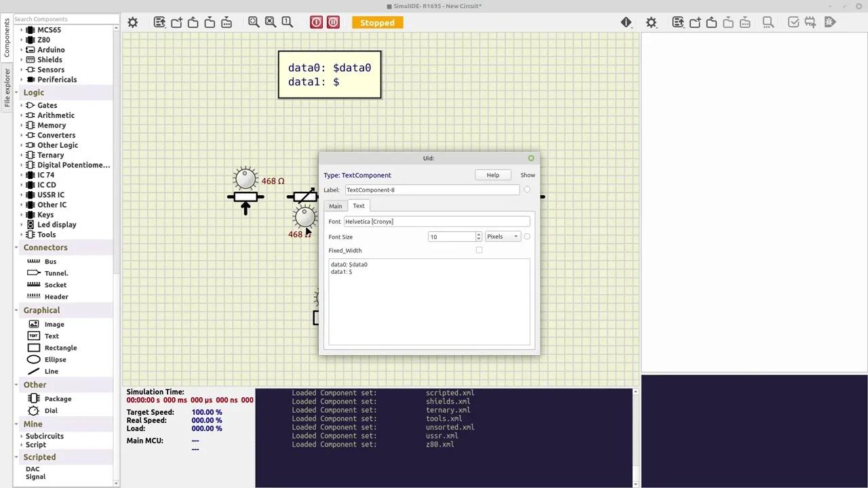868x488 pixels.
Task: Click zoom to fit magnifier icon
Action: tap(254, 22)
